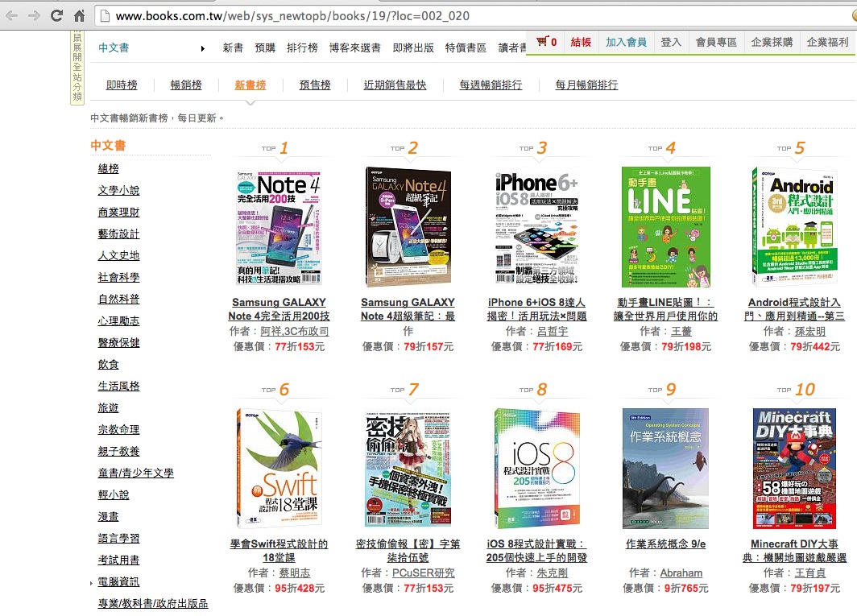Select 社會科學 category
This screenshot has width=857, height=616.
118,277
